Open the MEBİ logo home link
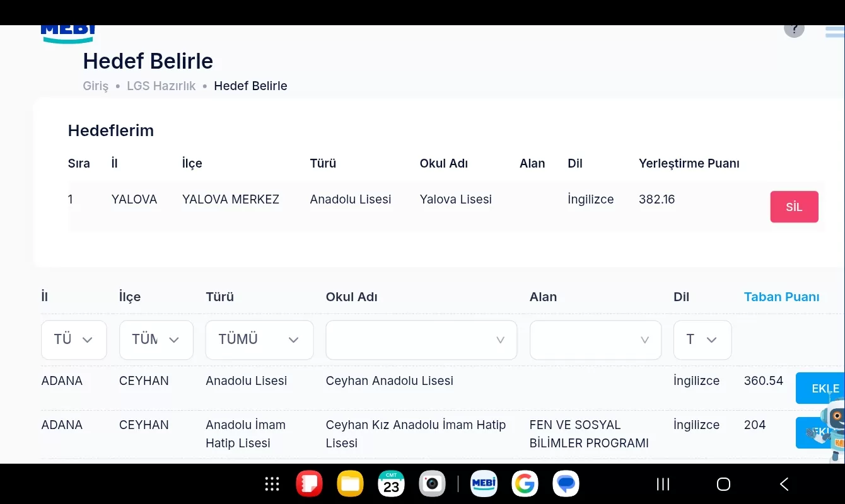Screen dimensions: 845x504 tap(68, 33)
